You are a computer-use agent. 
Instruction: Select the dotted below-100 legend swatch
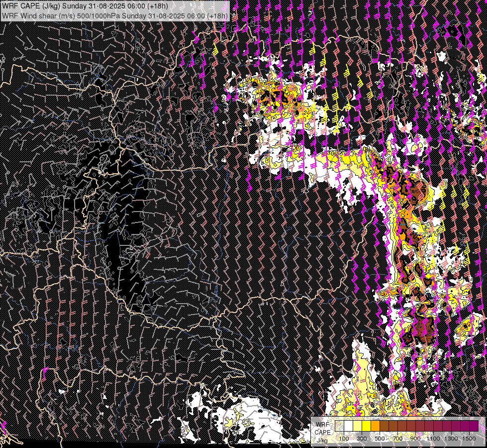click(x=339, y=426)
